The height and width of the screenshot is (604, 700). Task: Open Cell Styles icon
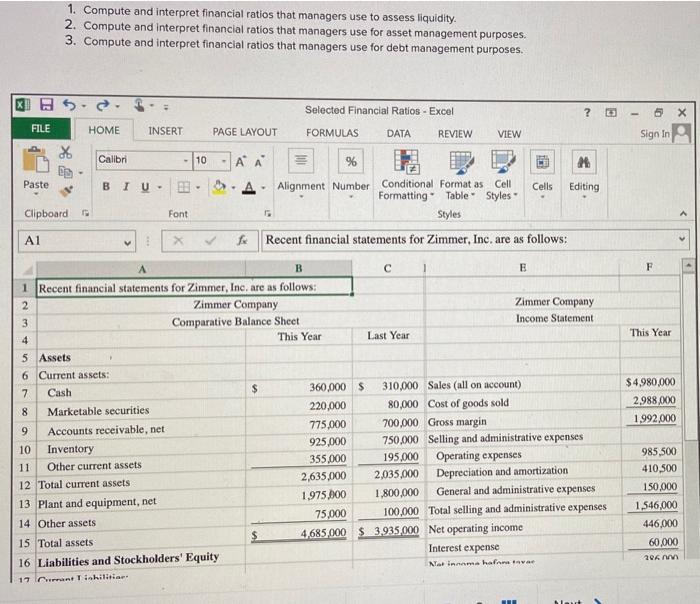[503, 162]
